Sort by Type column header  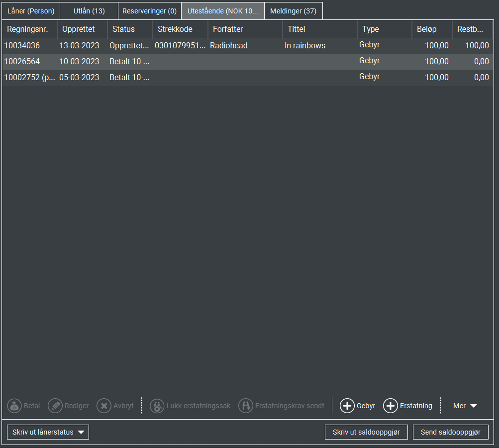(x=385, y=29)
